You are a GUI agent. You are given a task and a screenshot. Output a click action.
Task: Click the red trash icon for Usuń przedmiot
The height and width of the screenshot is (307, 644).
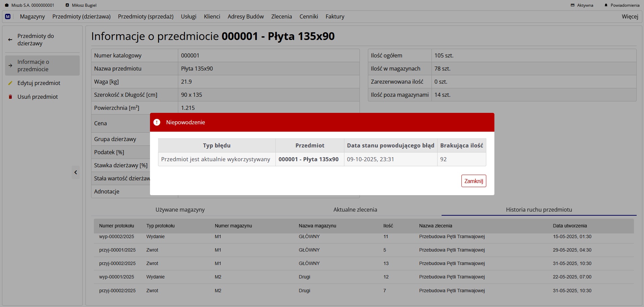10,97
